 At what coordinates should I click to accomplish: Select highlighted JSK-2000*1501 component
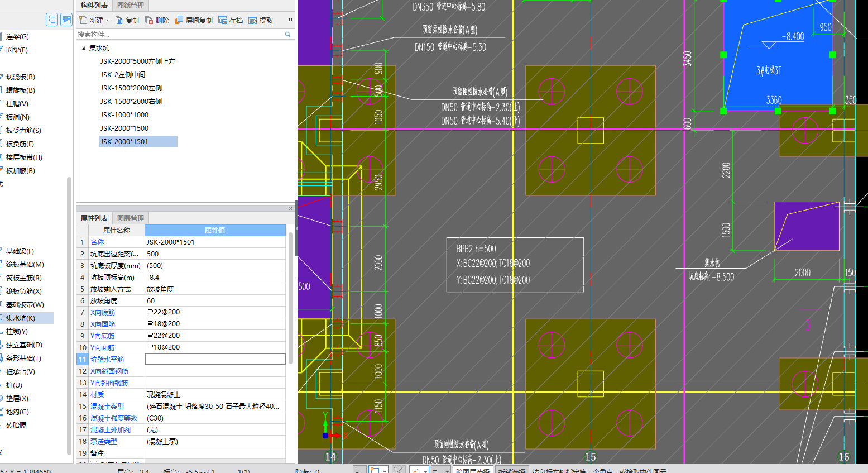(138, 142)
